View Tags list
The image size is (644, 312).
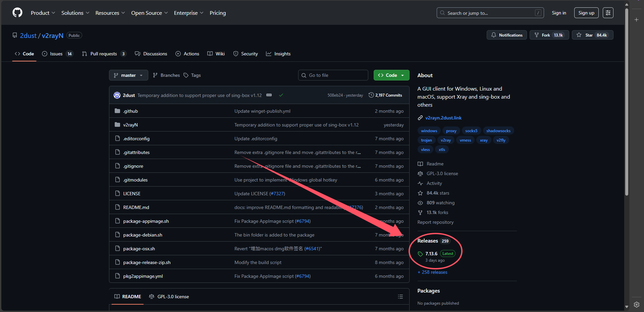pyautogui.click(x=192, y=75)
